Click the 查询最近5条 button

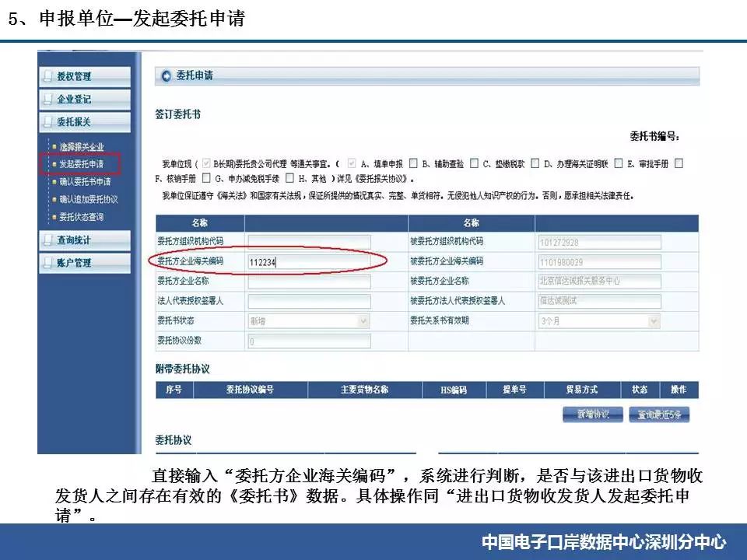point(658,415)
